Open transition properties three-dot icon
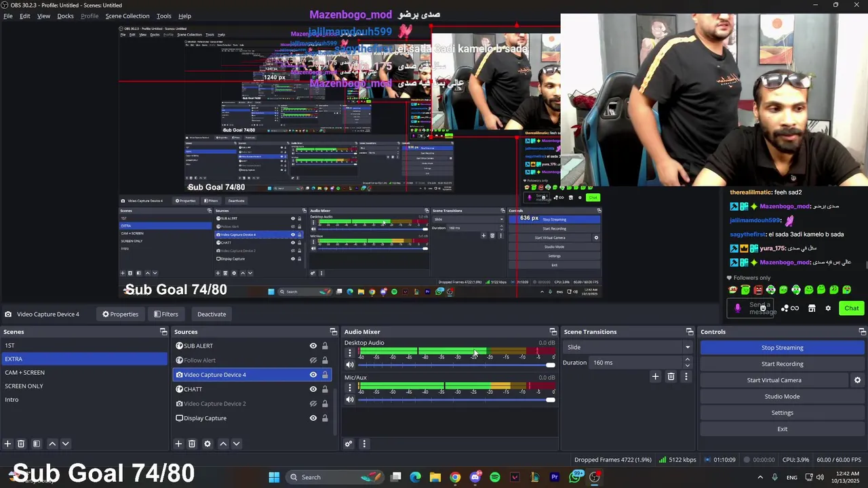Screen dimensions: 868x488 pyautogui.click(x=686, y=376)
